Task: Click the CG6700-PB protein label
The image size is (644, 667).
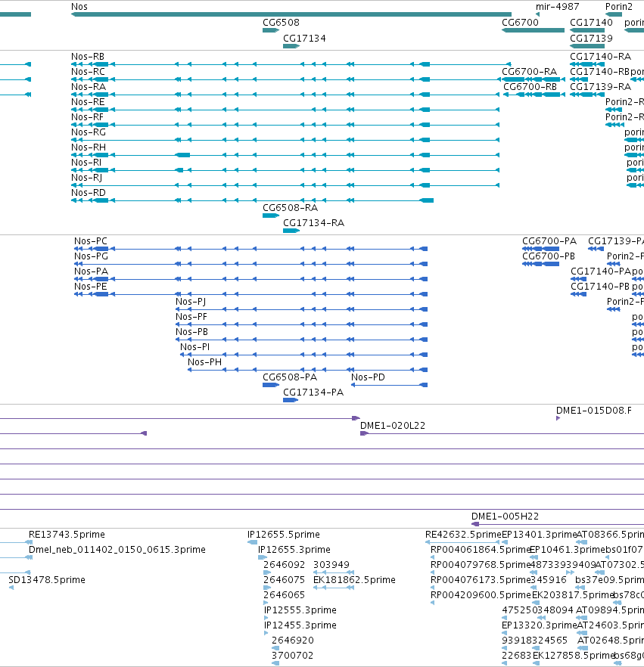Action: [549, 256]
